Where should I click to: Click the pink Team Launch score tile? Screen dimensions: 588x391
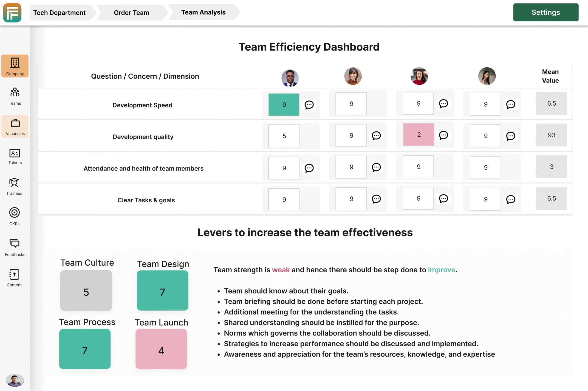pos(161,349)
